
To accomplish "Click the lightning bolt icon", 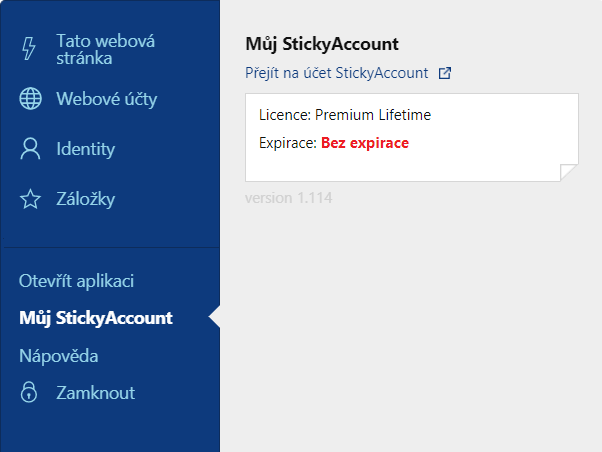I will pyautogui.click(x=29, y=48).
